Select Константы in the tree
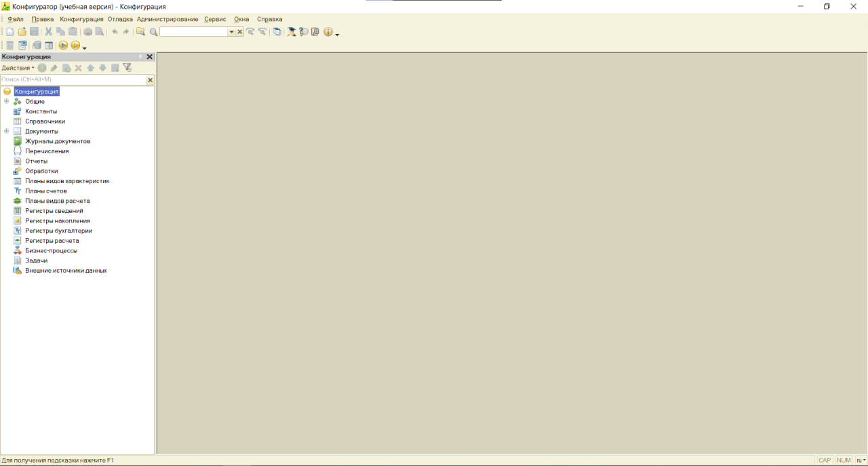Image resolution: width=868 pixels, height=466 pixels. click(41, 111)
